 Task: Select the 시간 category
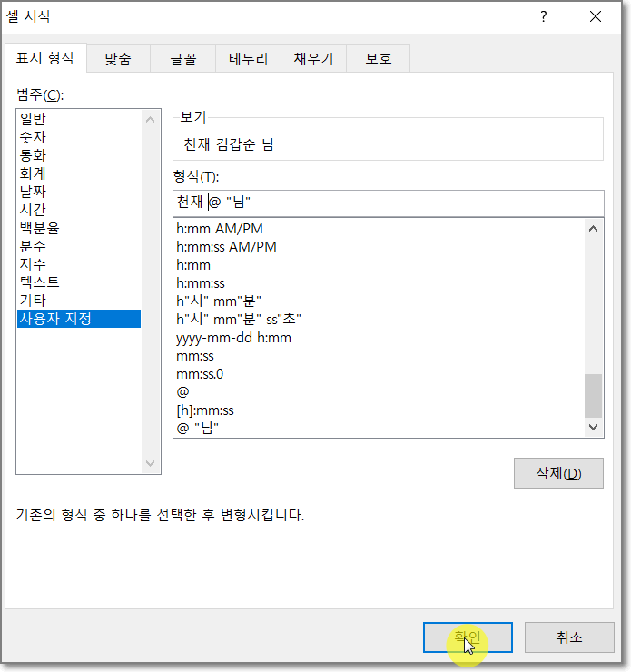[x=79, y=210]
